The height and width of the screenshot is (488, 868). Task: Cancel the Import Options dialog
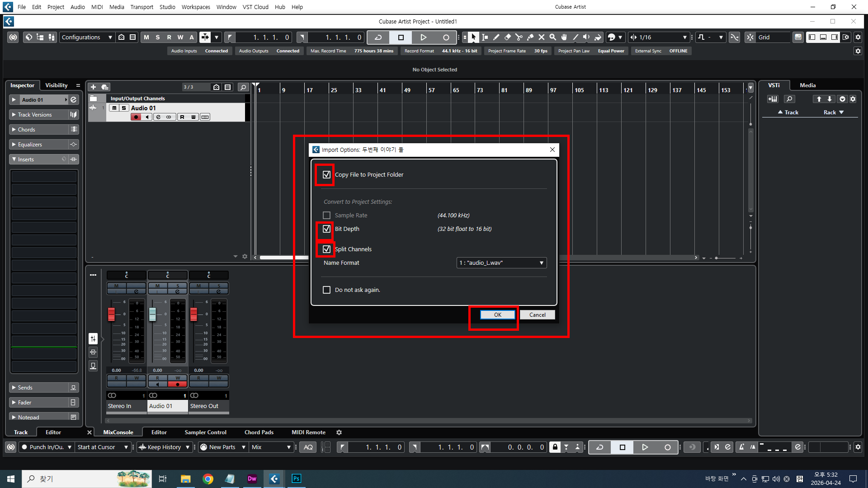537,315
